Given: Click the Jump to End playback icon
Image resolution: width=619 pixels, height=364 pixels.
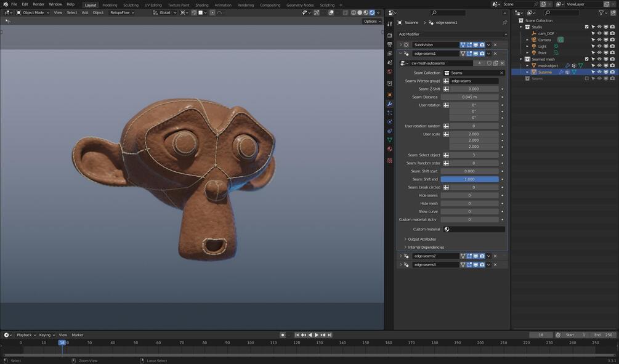Looking at the screenshot, I should [x=330, y=335].
